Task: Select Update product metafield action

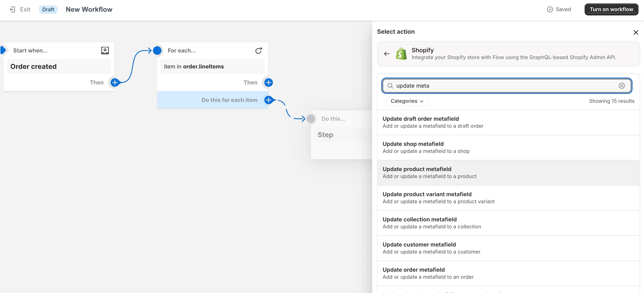Action: click(508, 173)
